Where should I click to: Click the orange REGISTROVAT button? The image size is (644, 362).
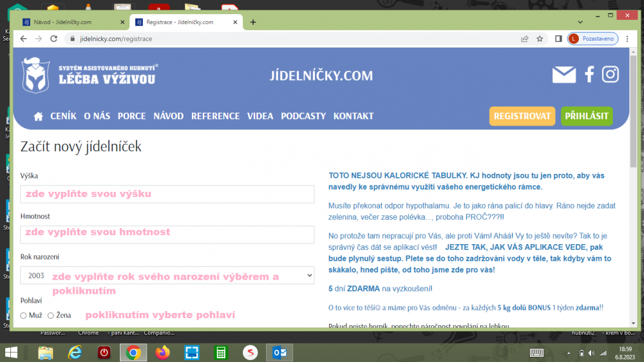522,116
